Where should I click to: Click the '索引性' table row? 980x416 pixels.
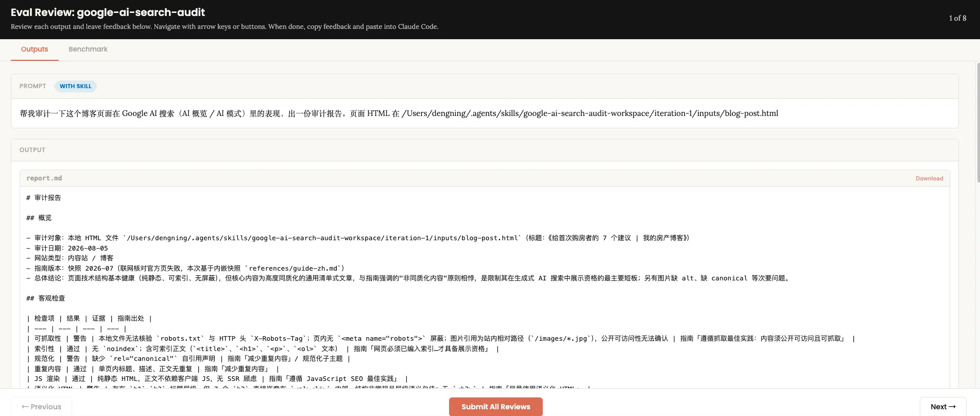click(x=263, y=349)
